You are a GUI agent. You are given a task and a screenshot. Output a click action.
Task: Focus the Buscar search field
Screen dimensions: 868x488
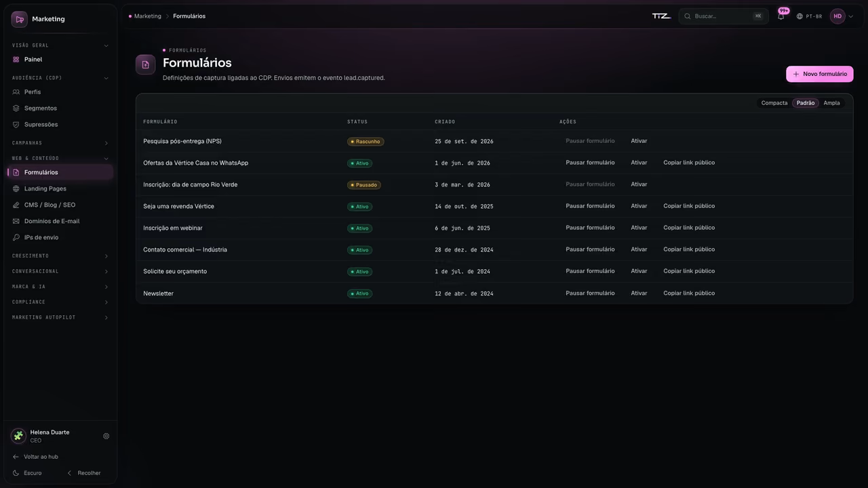tap(723, 16)
